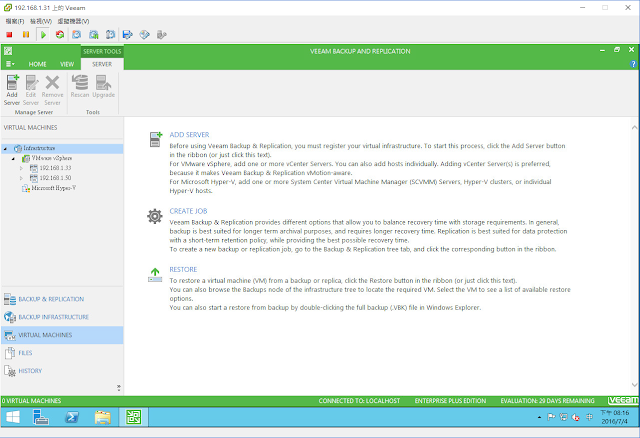Open the 虛擬機器(V) menu
This screenshot has width=640, height=438.
pyautogui.click(x=73, y=21)
